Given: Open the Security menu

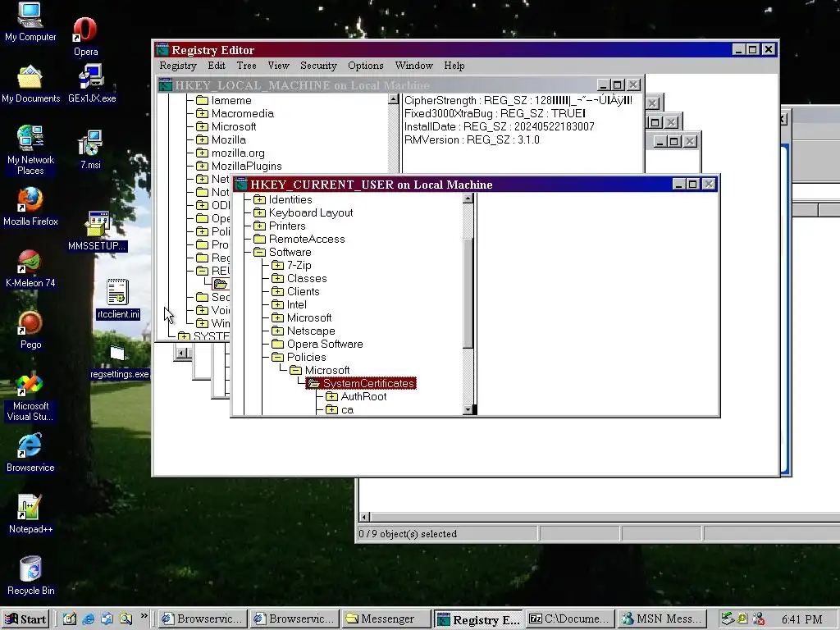Looking at the screenshot, I should click(x=318, y=66).
